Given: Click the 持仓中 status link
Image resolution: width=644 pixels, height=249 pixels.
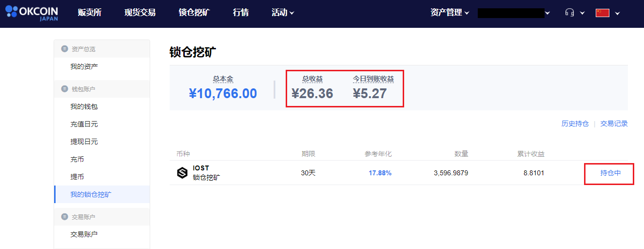Looking at the screenshot, I should coord(610,173).
